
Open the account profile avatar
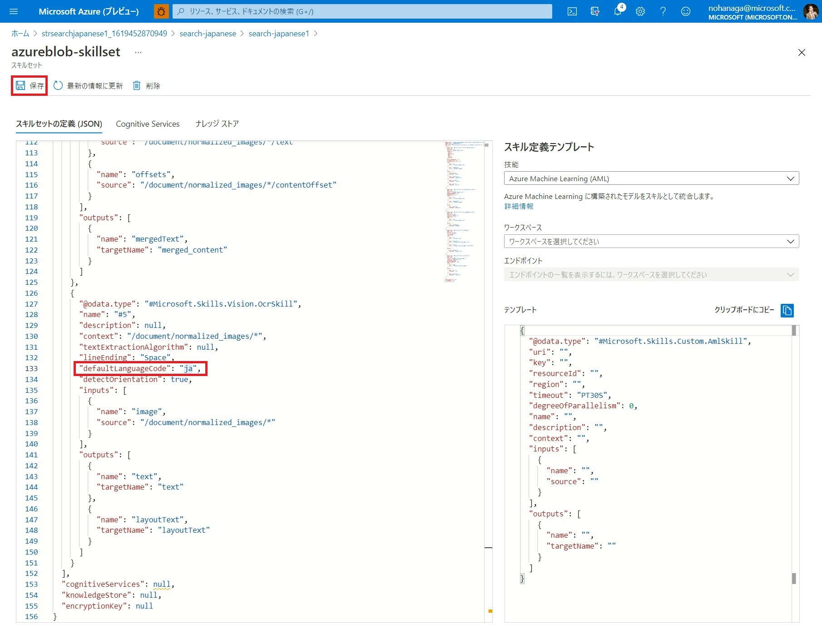(811, 11)
